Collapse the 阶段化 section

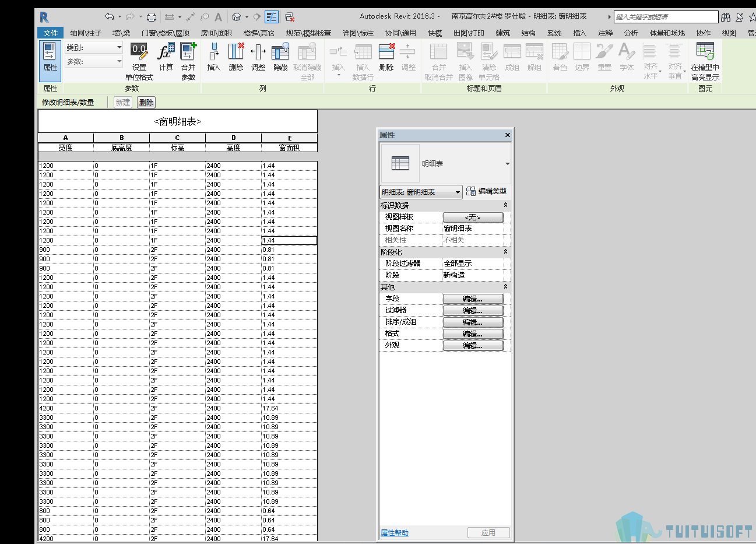tap(505, 252)
